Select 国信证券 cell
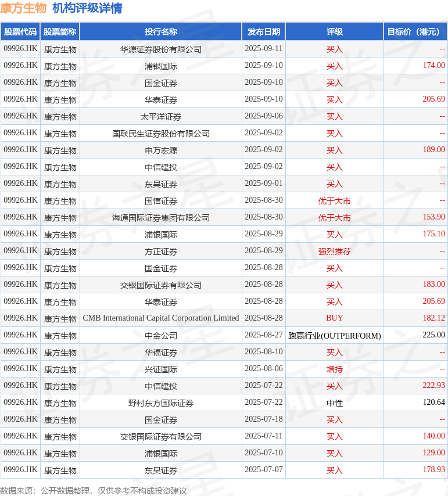Screen dimensions: 448x496 click(161, 201)
